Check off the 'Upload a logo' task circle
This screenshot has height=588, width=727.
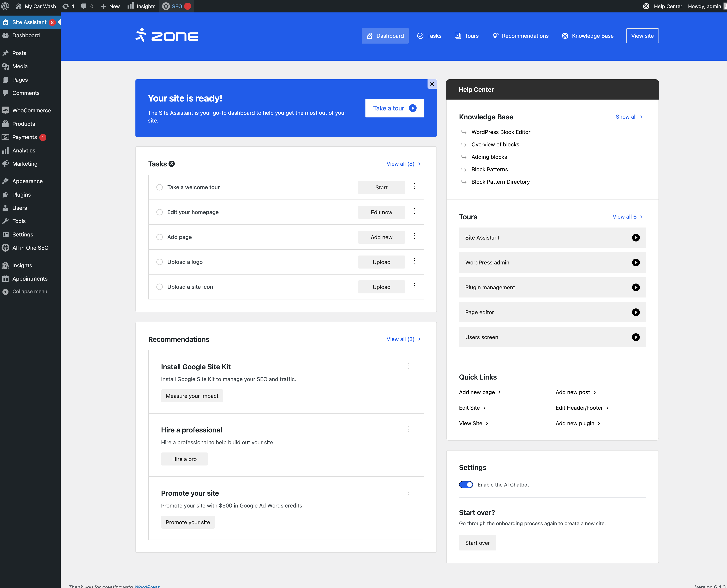pos(159,262)
